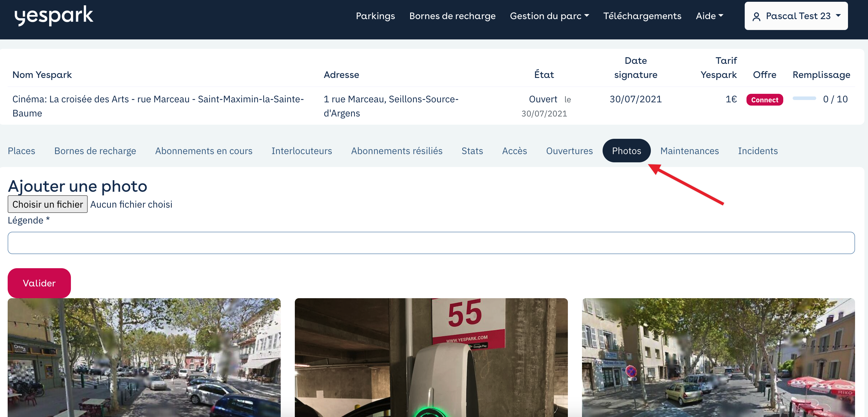868x417 pixels.
Task: Expand the Gestion du parc menu
Action: click(549, 16)
